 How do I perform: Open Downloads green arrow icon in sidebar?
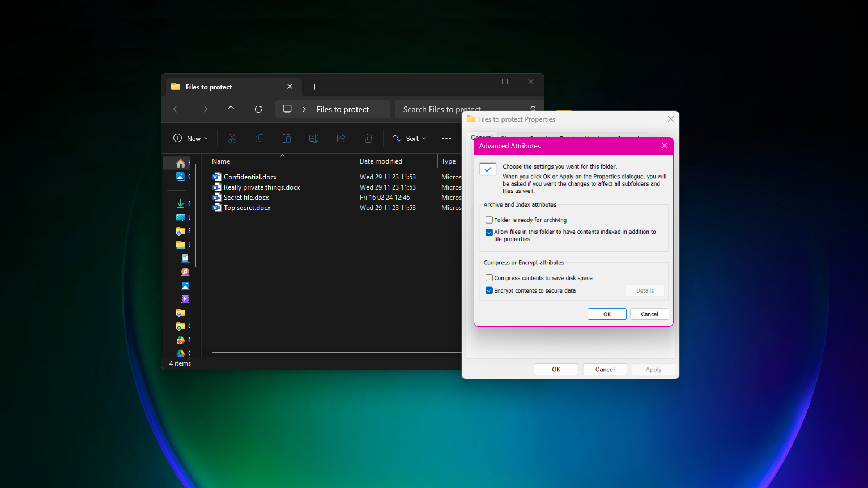(x=181, y=204)
